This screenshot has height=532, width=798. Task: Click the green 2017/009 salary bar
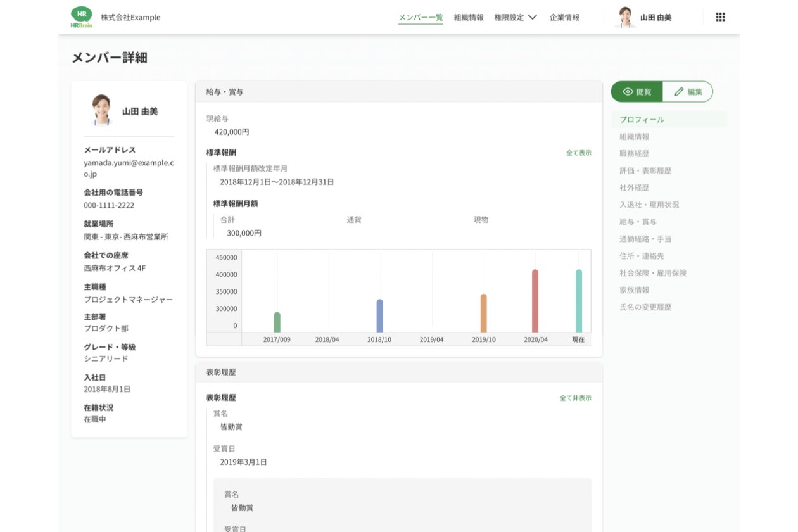coord(277,322)
